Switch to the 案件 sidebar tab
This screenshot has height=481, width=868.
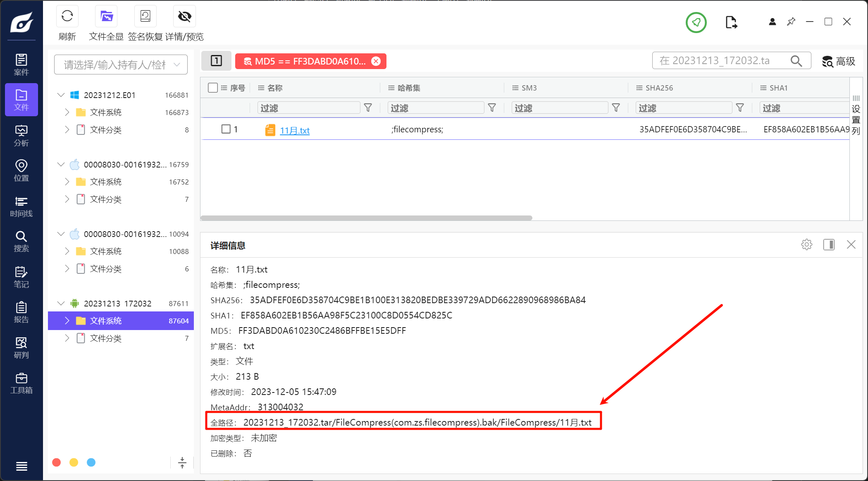21,65
